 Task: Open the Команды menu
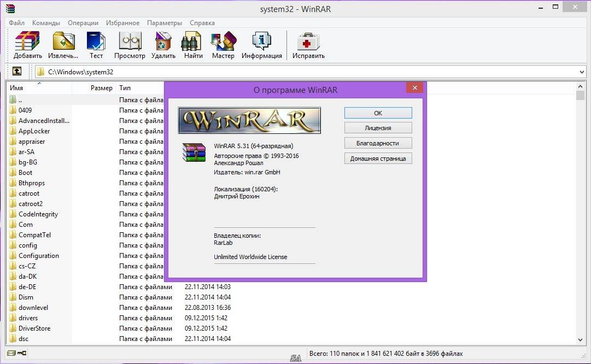click(x=46, y=22)
